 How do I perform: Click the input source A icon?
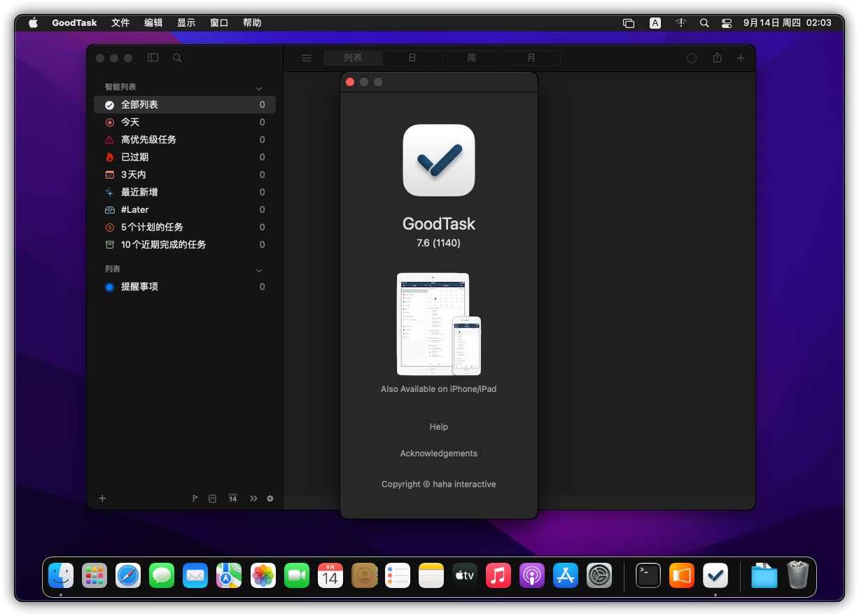[x=655, y=22]
